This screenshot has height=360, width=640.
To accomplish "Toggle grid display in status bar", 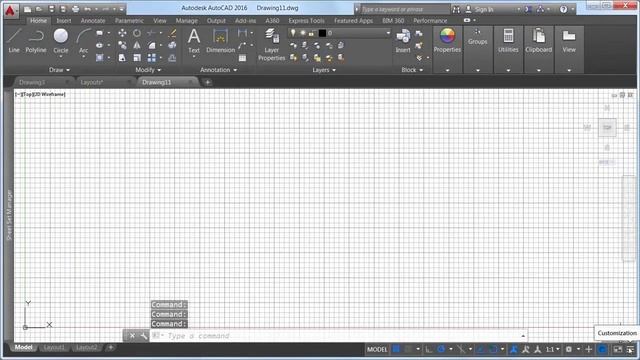I will [396, 349].
